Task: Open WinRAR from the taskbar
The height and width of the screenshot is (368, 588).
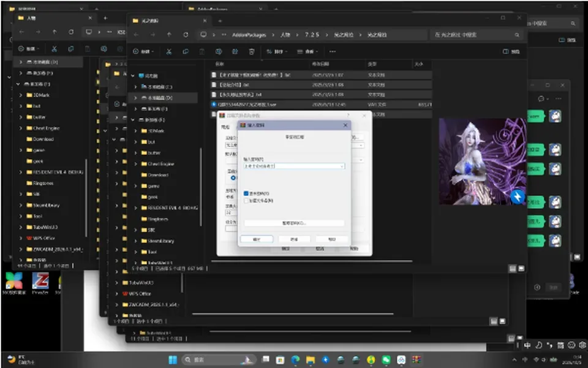Action: point(417,360)
